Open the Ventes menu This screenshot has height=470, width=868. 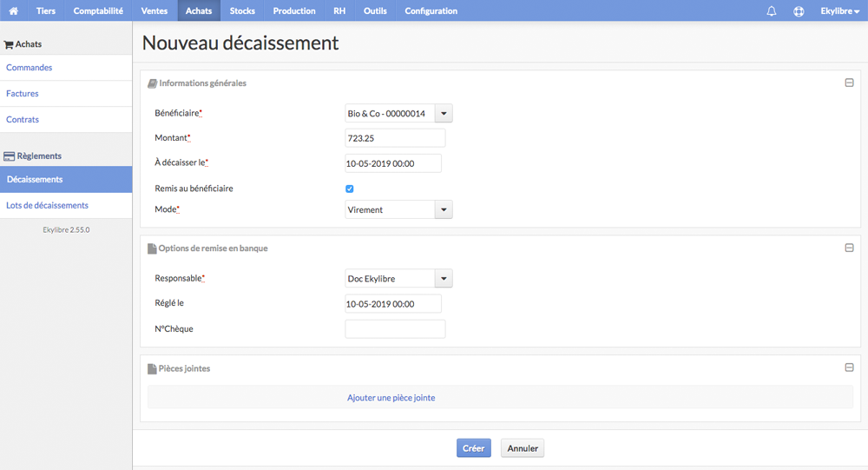tap(155, 10)
